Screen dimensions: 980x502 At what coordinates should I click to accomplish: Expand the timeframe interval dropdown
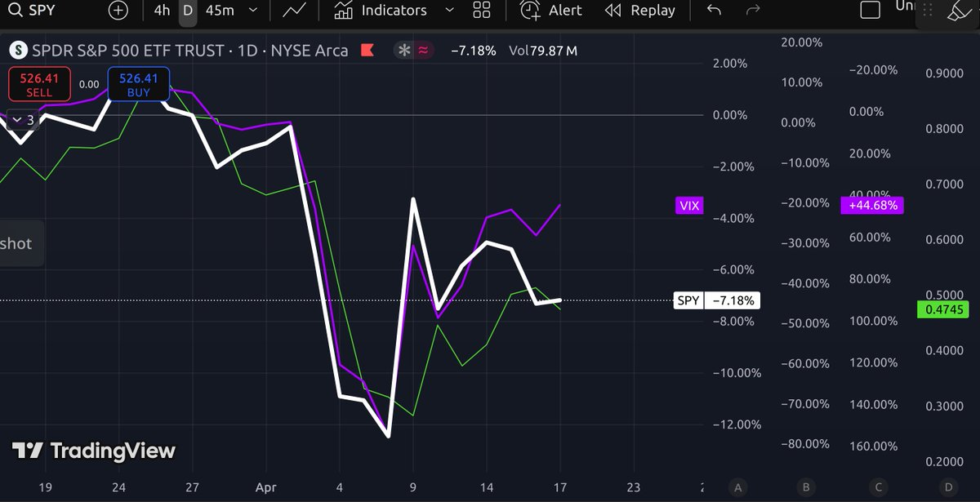point(252,11)
